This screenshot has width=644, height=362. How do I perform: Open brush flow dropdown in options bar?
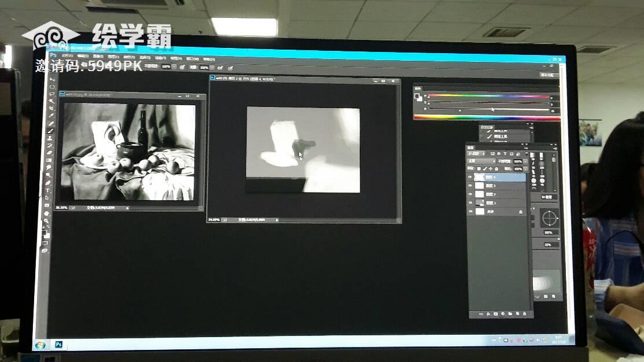tap(212, 68)
